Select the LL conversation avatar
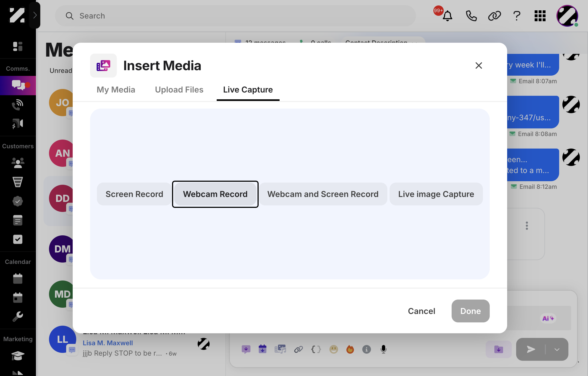The image size is (588, 376). point(63,339)
